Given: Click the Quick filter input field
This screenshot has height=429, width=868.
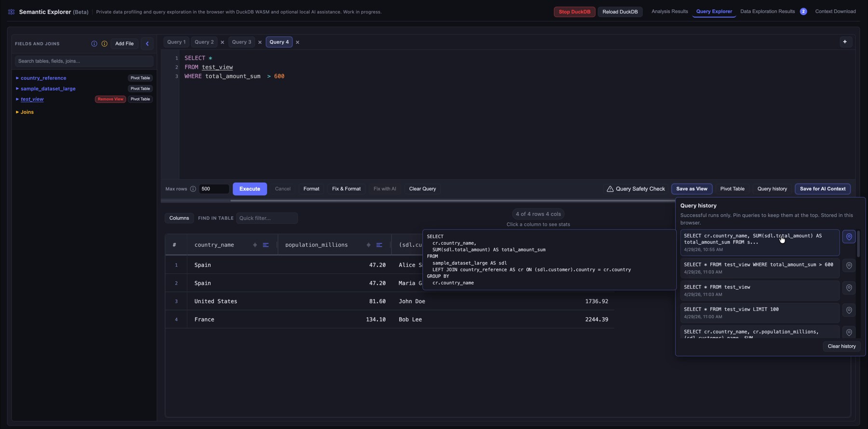Looking at the screenshot, I should point(267,218).
